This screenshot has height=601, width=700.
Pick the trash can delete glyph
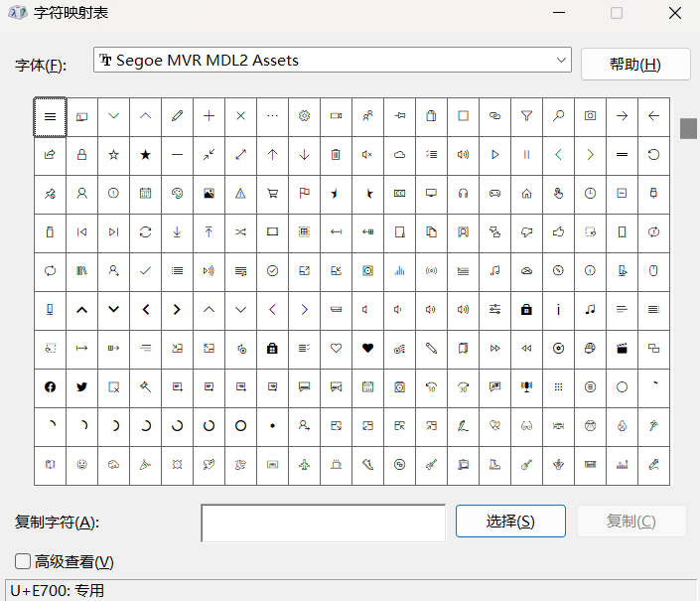coord(337,155)
